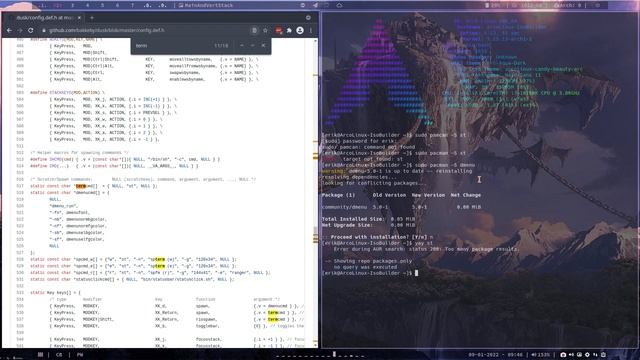Viewport: 640px width, 360px height.
Task: Click the reader icon left of bookmark star
Action: (x=254, y=30)
